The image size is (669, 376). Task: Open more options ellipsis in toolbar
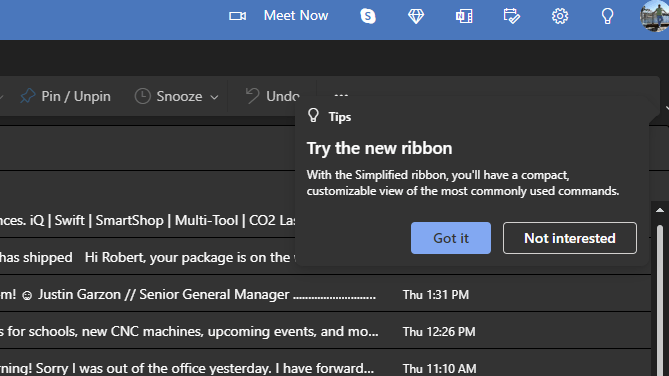(341, 95)
